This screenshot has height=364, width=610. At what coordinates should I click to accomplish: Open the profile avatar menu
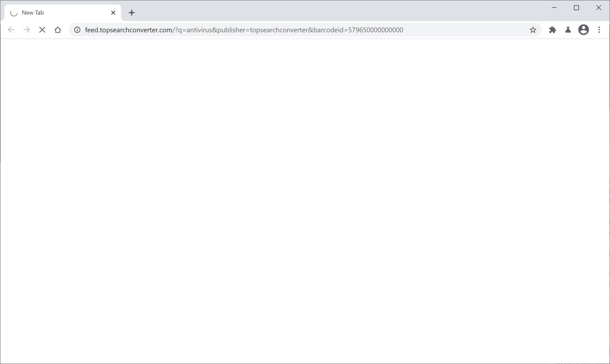tap(583, 30)
